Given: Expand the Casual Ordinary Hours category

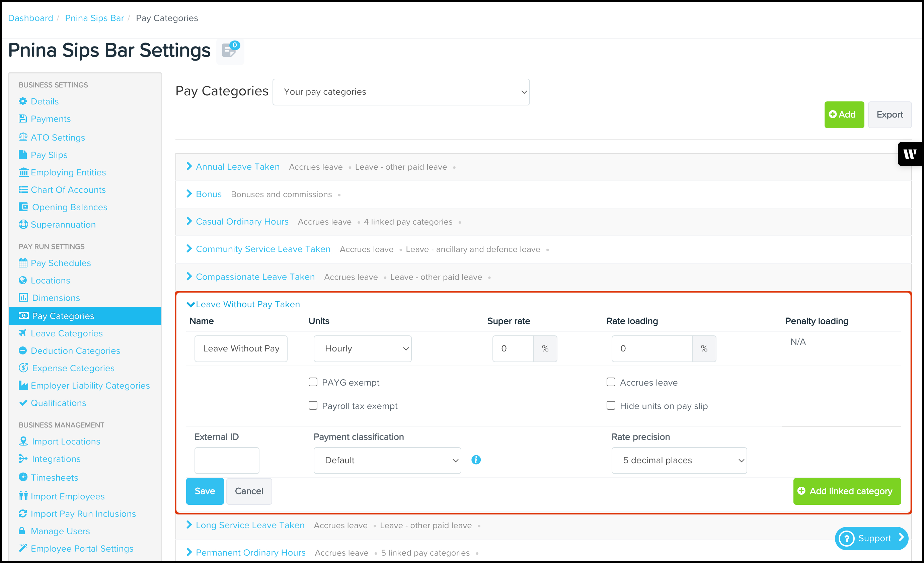Looking at the screenshot, I should [242, 222].
